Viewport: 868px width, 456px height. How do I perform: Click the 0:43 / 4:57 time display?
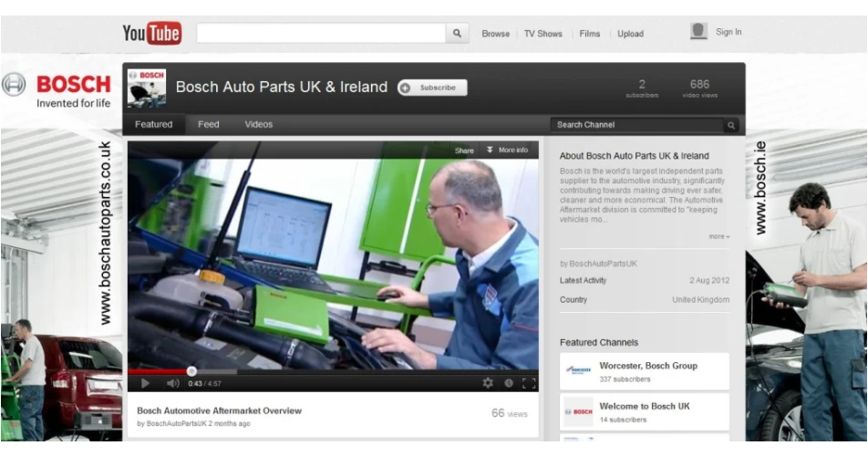[204, 384]
